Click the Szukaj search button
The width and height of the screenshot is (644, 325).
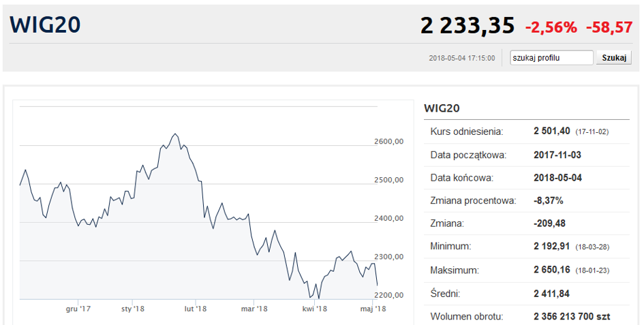coord(613,58)
